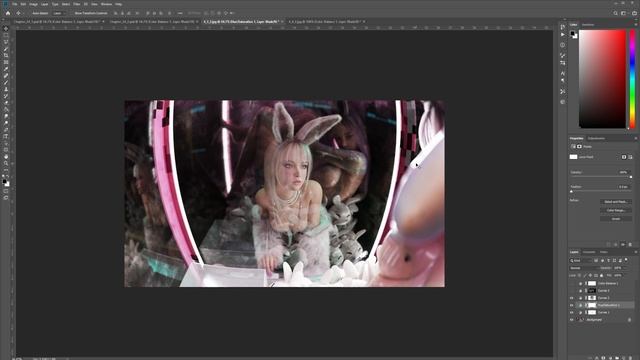The width and height of the screenshot is (640, 360).
Task: Click the rainbow hue strip in Color panel
Action: 633,79
